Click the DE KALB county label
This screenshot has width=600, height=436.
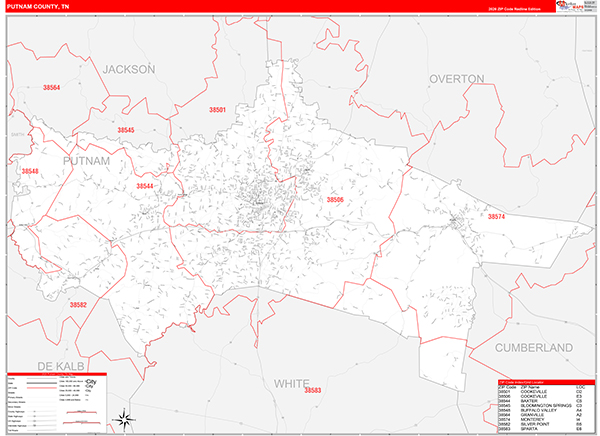coord(61,366)
